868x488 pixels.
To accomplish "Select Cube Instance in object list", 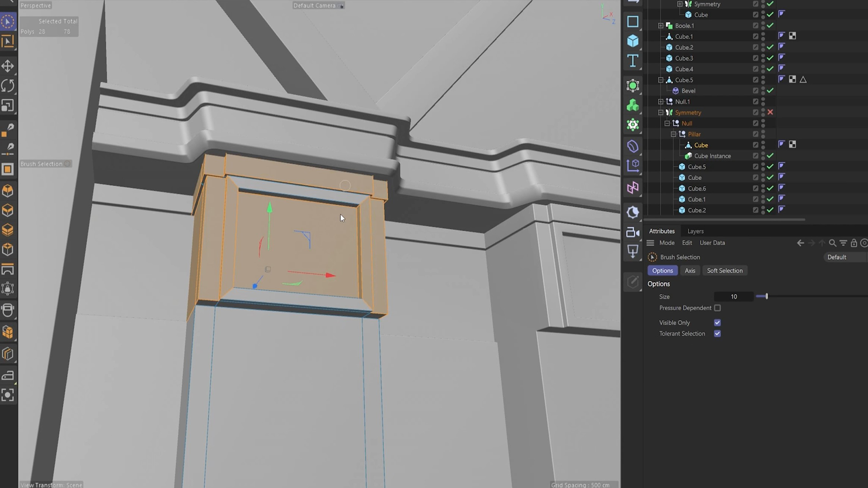I will point(712,156).
